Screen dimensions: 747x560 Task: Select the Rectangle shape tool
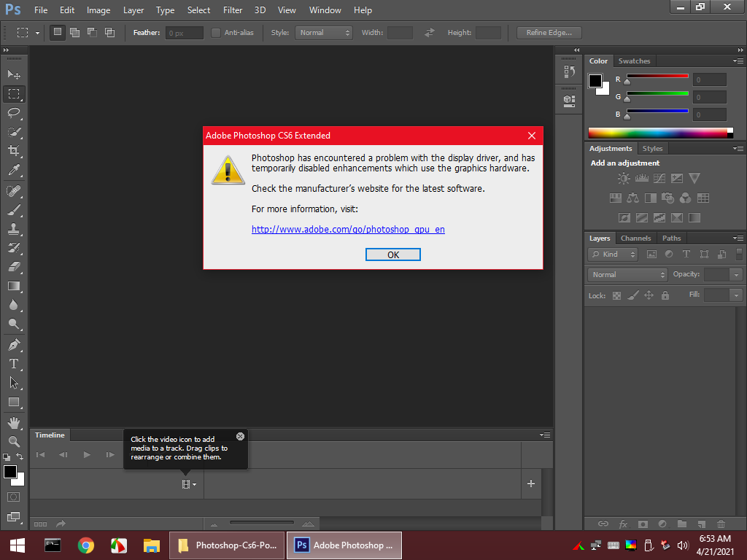tap(14, 402)
